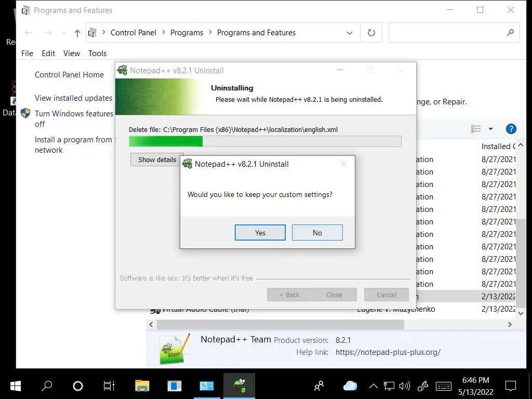Click the blue window app taskbar icon
Viewport: 532px width, 399px height.
[175, 386]
